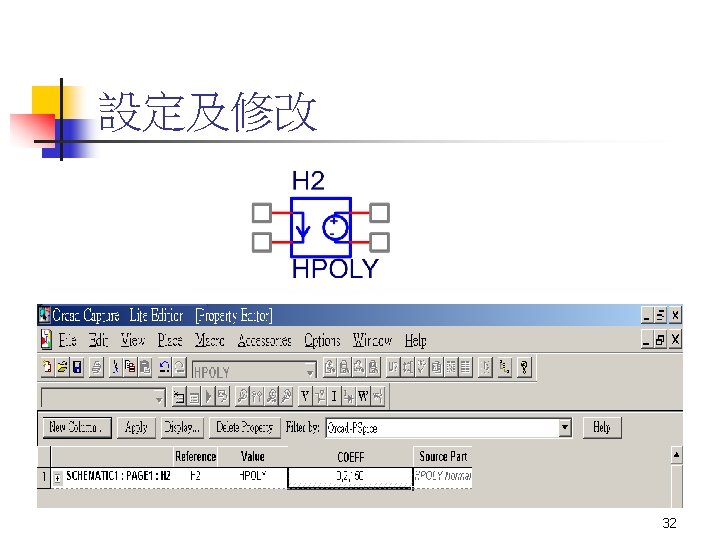
Task: Click the Apply button
Action: (136, 428)
